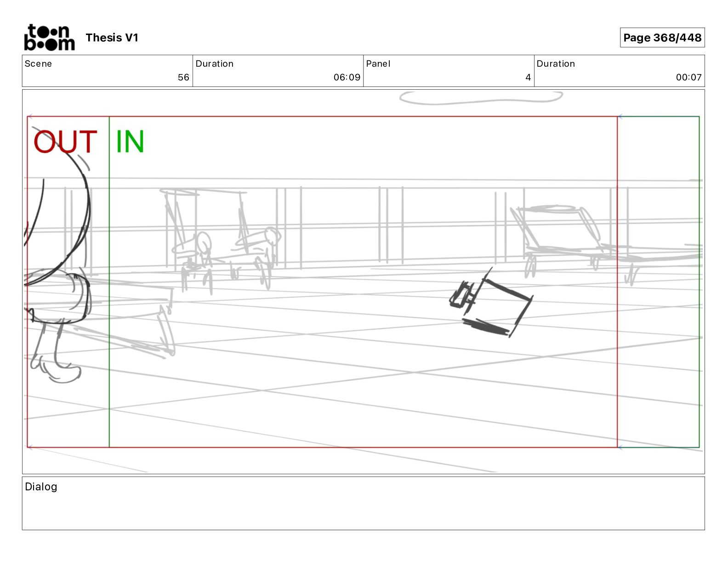Select the scene duration value '06:09'

(x=347, y=77)
